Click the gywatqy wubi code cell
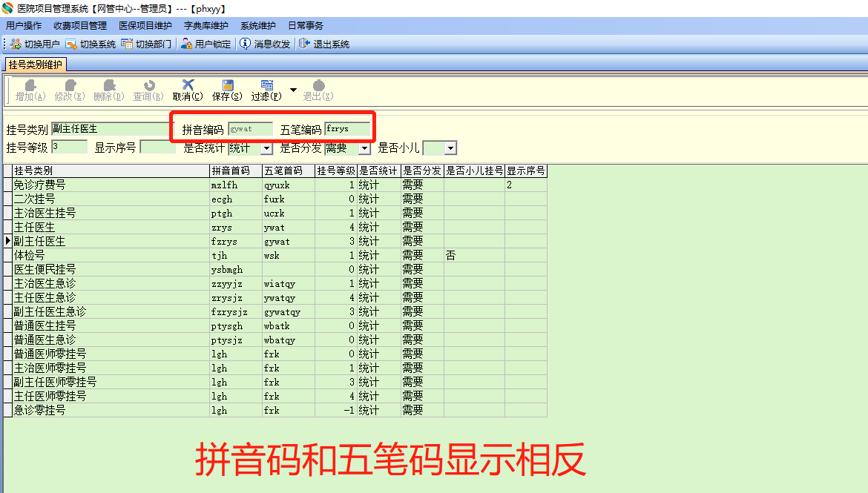Image resolution: width=868 pixels, height=493 pixels. 289,311
